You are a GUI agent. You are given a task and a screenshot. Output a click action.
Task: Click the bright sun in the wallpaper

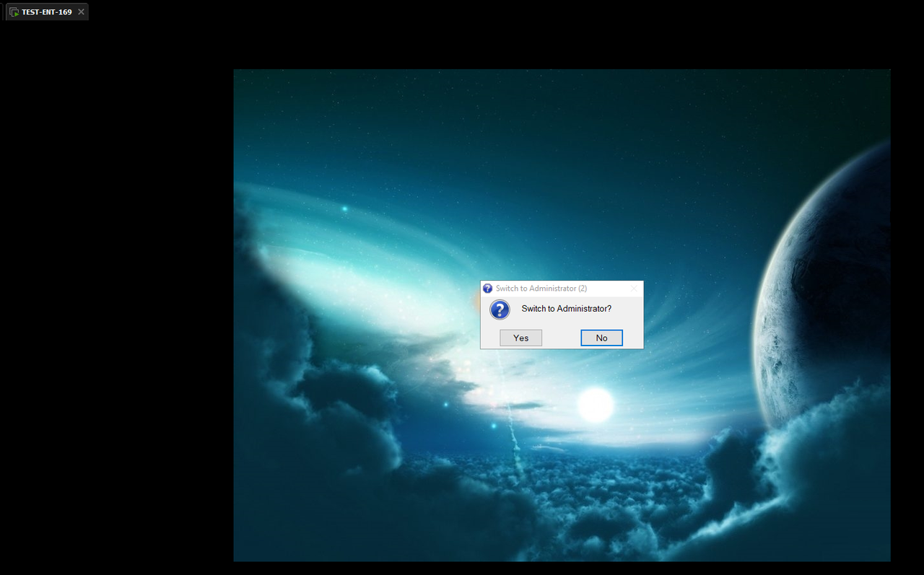pyautogui.click(x=593, y=405)
